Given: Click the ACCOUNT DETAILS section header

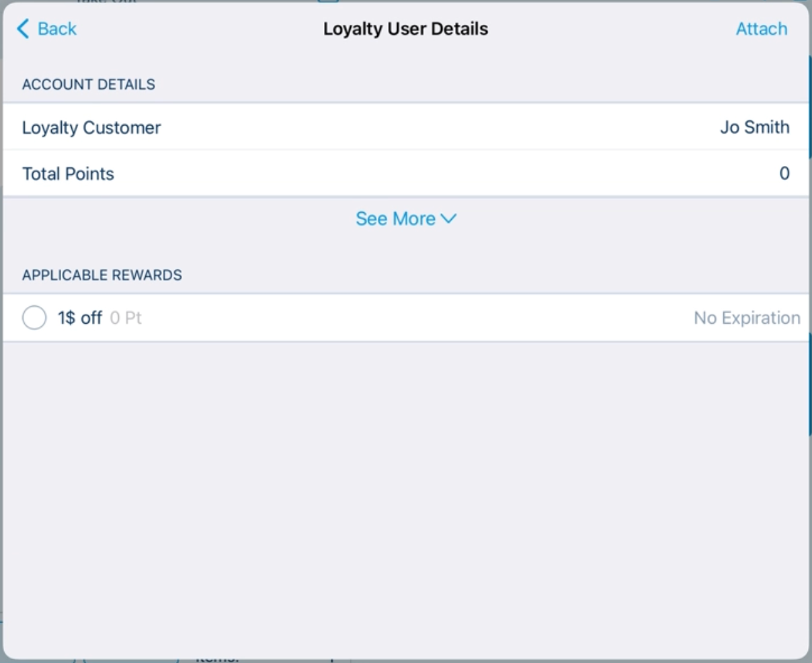Looking at the screenshot, I should tap(89, 85).
